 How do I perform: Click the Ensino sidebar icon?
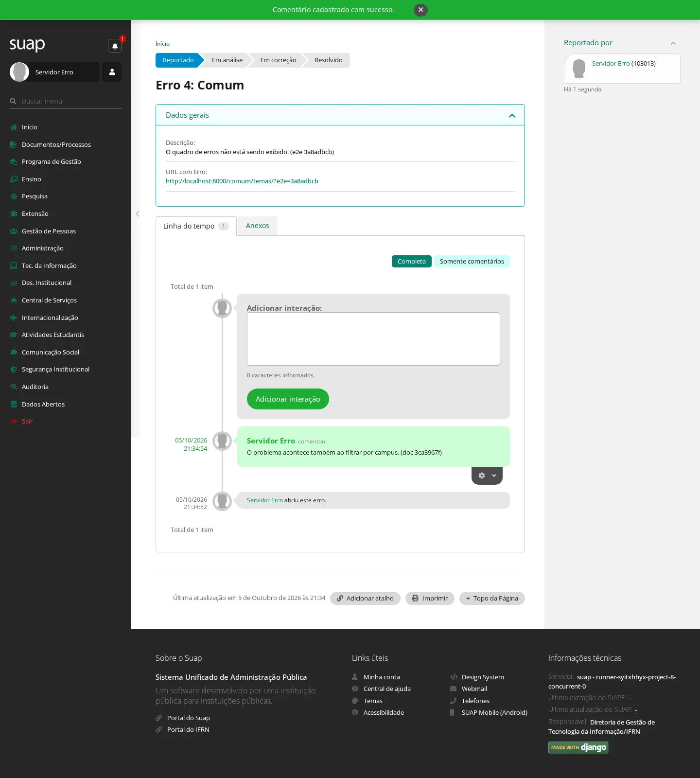click(x=14, y=179)
